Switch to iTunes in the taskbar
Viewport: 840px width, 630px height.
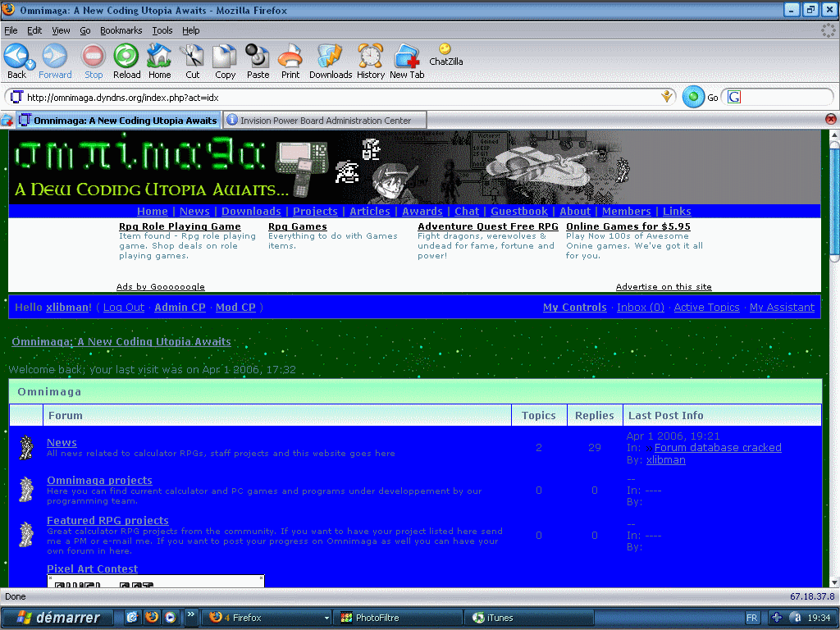527,618
